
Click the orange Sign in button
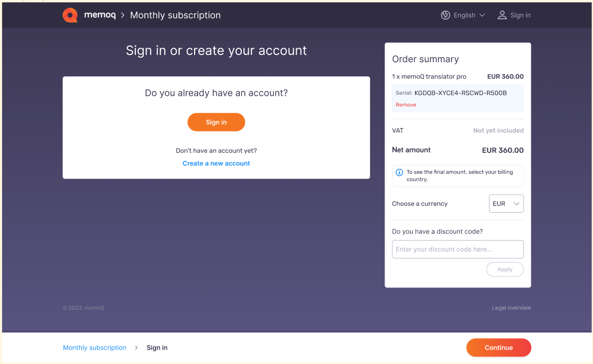(x=217, y=122)
